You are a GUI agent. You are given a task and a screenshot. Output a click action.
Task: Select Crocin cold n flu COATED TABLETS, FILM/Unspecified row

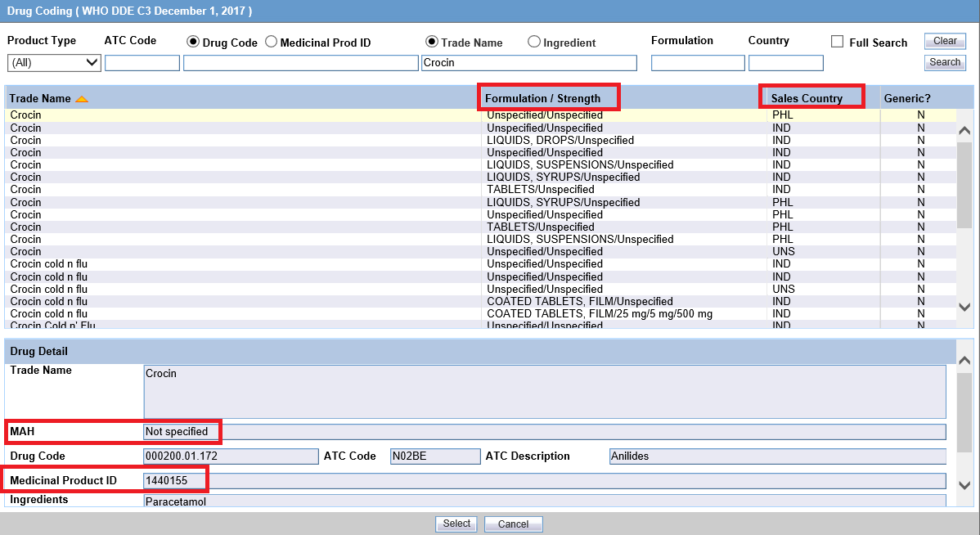(x=481, y=301)
